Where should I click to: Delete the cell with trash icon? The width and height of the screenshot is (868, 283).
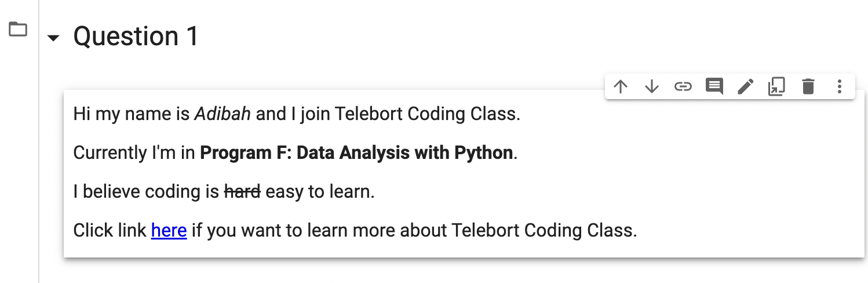[x=808, y=87]
